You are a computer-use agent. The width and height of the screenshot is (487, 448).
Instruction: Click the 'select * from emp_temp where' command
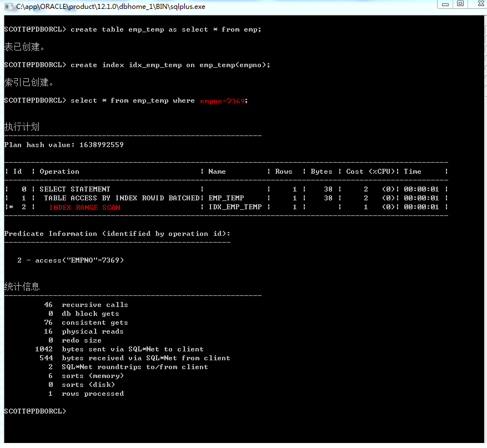[x=133, y=100]
